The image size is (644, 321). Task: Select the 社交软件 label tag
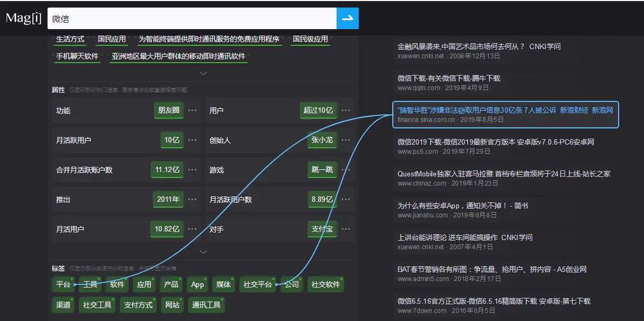click(326, 284)
